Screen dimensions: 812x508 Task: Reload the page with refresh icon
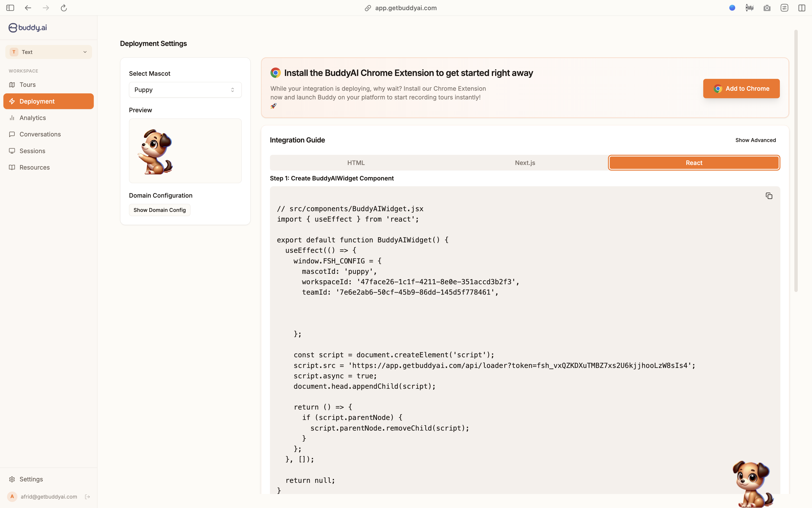coord(64,8)
